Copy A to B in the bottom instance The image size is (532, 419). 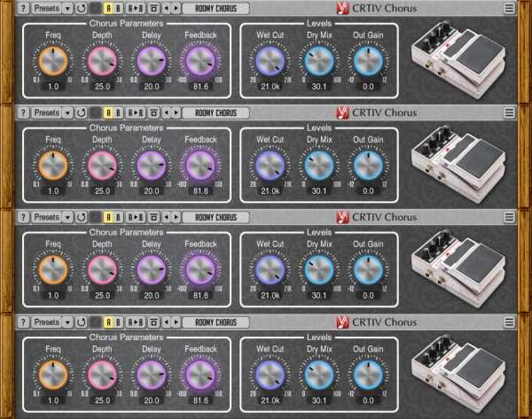[x=136, y=322]
